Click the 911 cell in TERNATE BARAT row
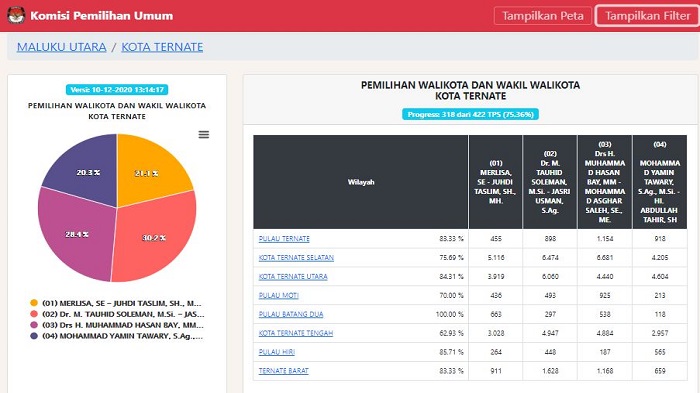 pyautogui.click(x=496, y=371)
